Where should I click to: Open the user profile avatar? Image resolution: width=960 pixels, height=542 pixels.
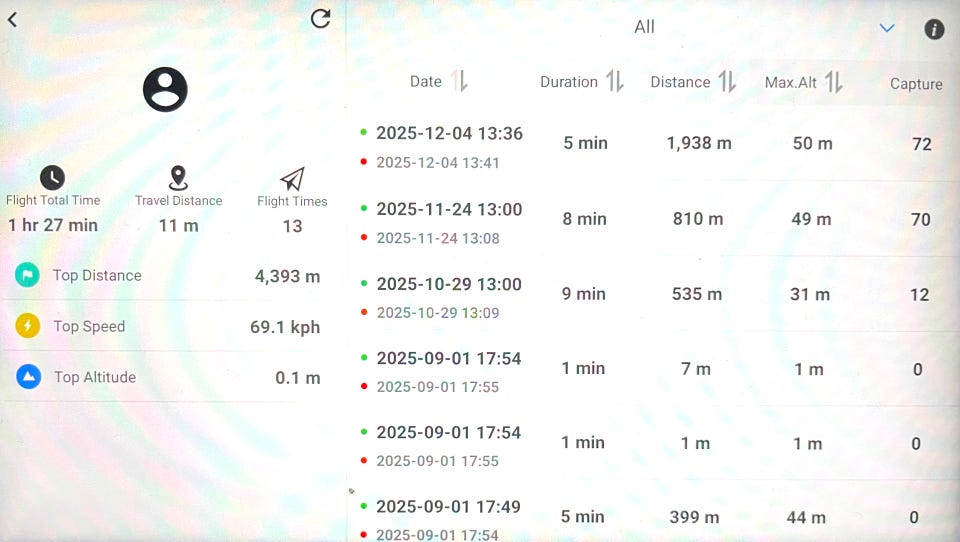pos(165,89)
